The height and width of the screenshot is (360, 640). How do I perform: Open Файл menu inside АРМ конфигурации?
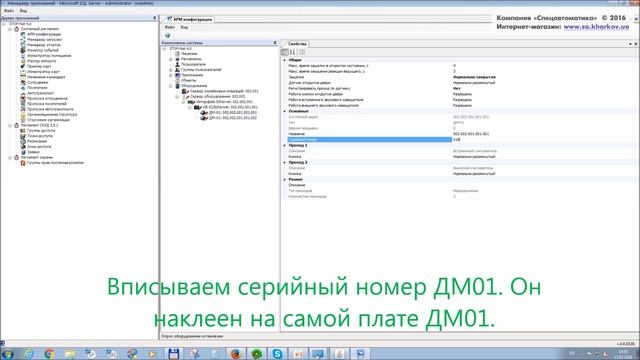[x=169, y=27]
